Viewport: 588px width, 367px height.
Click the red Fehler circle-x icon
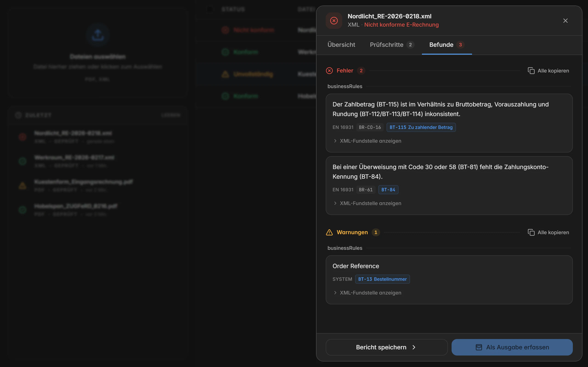[x=329, y=71]
